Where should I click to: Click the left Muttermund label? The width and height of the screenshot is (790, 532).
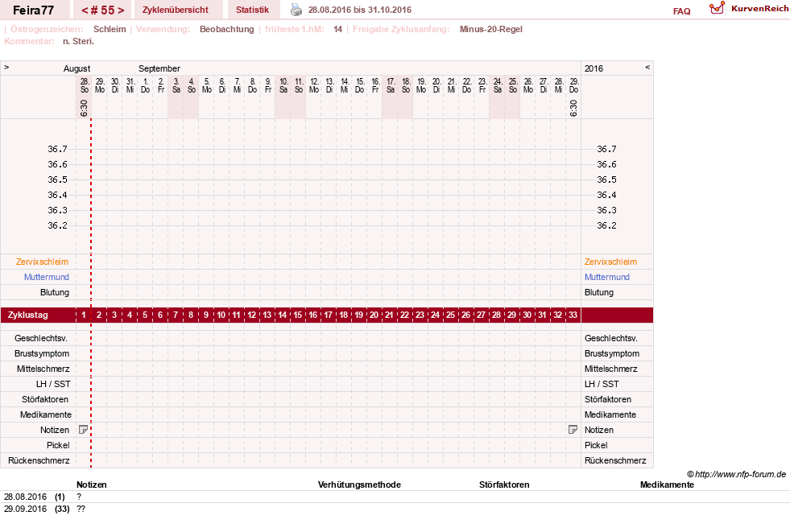tap(47, 277)
